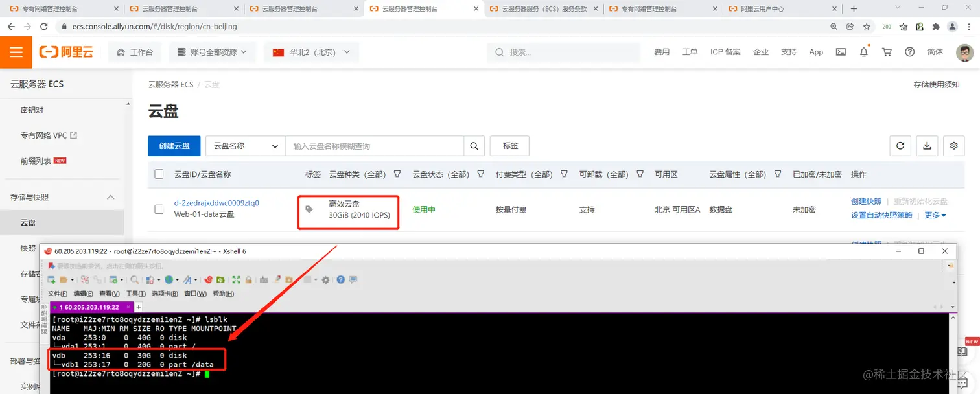Image resolution: width=980 pixels, height=394 pixels.
Task: Select the 60.205.203.119:22 Xshell session tab
Action: [x=91, y=307]
